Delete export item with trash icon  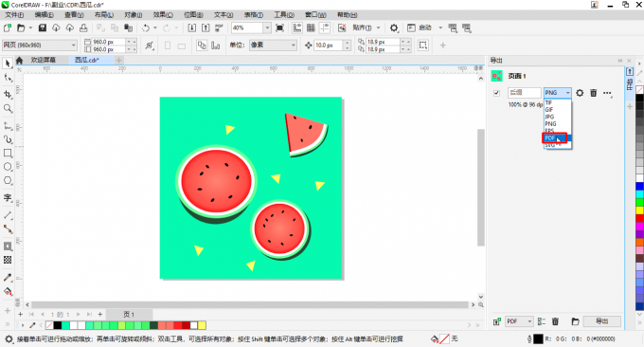coord(594,93)
